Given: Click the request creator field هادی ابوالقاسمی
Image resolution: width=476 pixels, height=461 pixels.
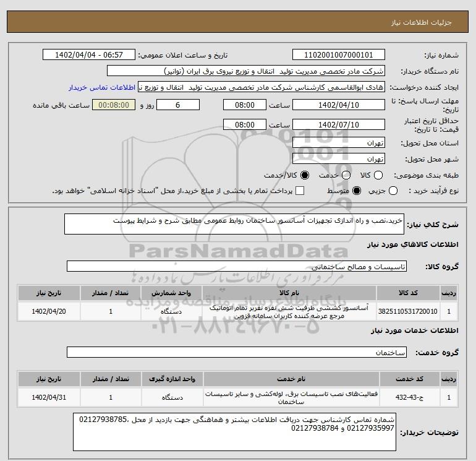Looking at the screenshot, I should coord(261,87).
